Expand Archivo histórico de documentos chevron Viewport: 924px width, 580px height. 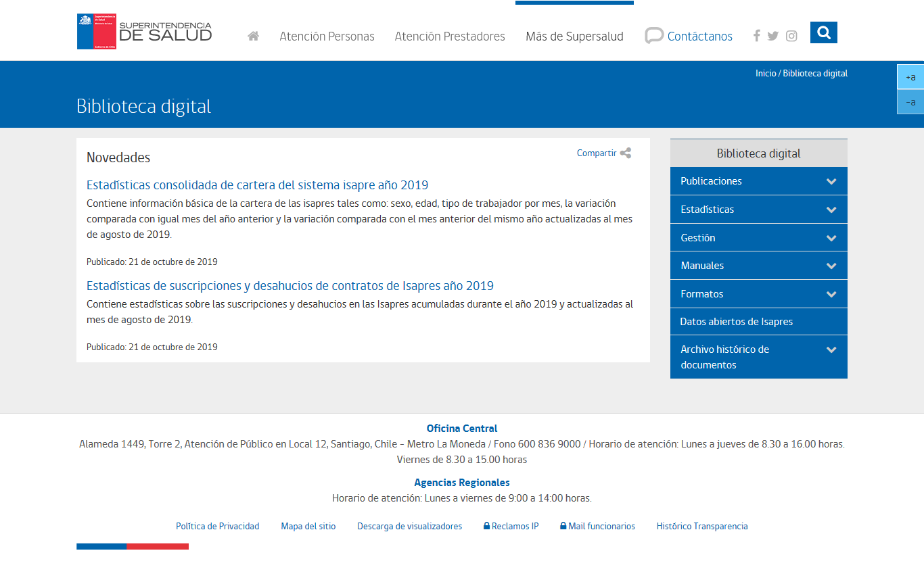831,349
